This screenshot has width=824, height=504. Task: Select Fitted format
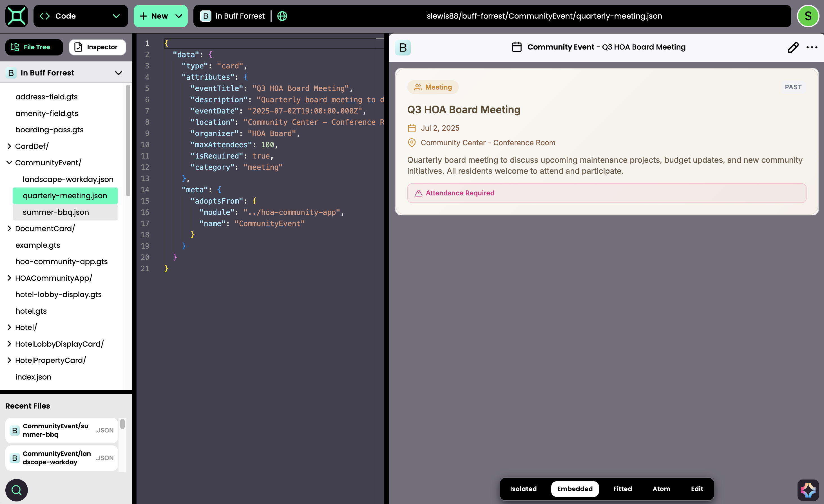pos(622,489)
